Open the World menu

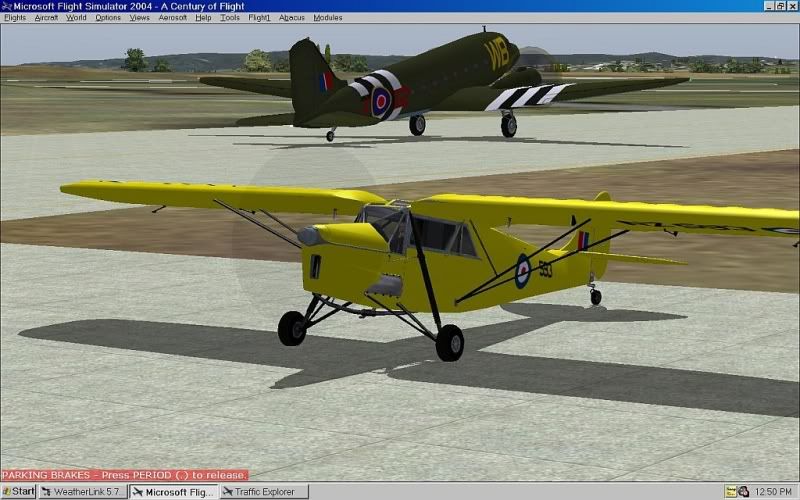click(76, 18)
